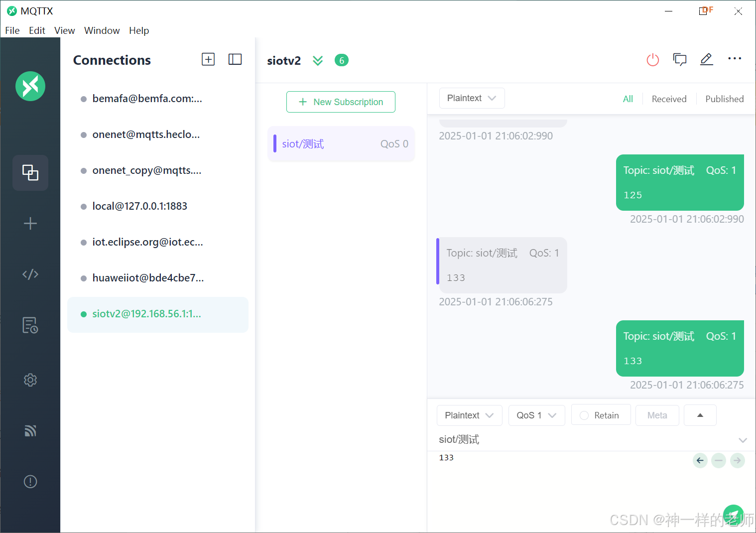756x533 pixels.
Task: Select the siotv2@192.168.56.1 connection
Action: coord(158,314)
